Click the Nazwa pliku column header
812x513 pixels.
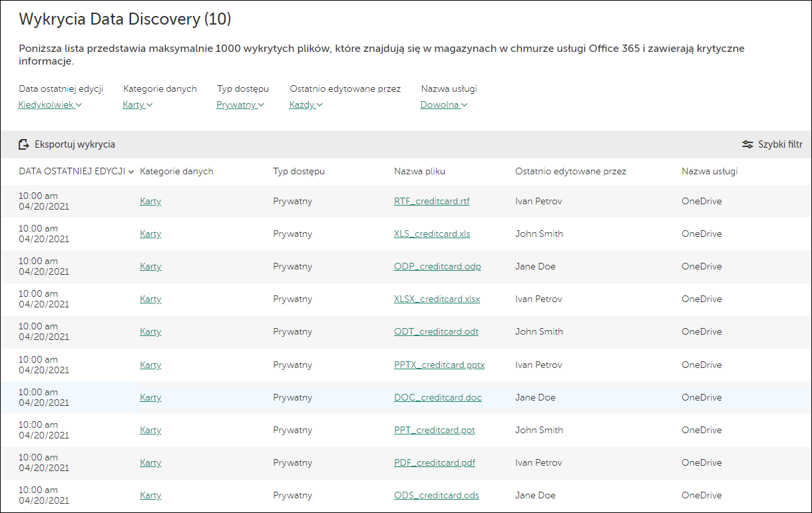pos(419,172)
